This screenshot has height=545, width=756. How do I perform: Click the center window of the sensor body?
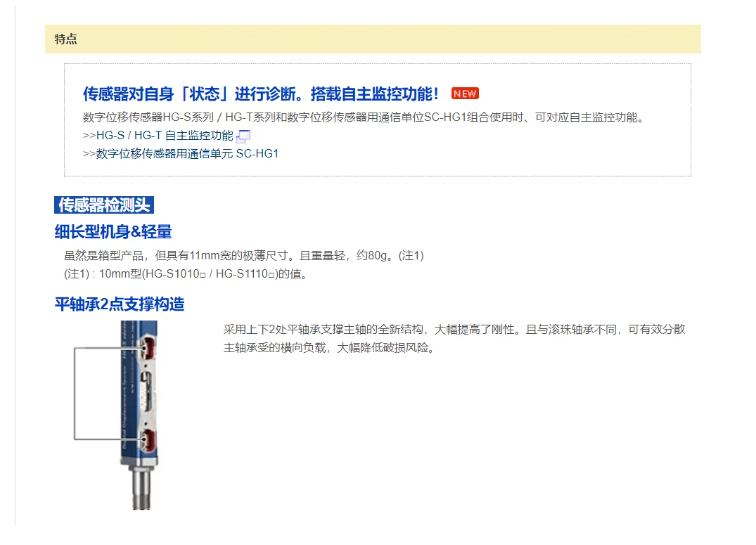pos(148,393)
